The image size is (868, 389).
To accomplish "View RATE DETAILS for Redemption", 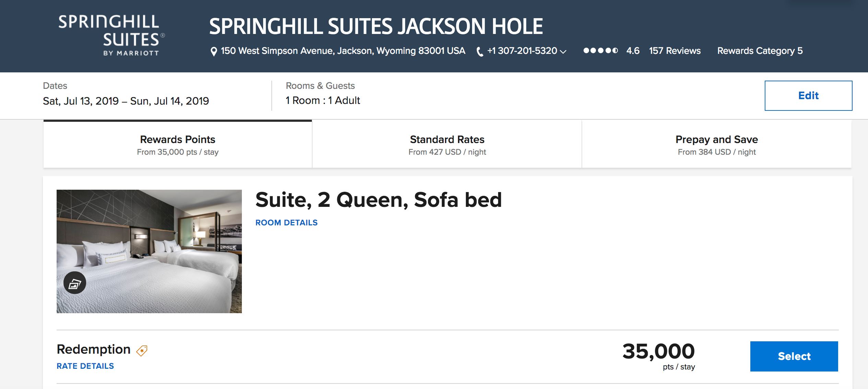I will (x=85, y=366).
